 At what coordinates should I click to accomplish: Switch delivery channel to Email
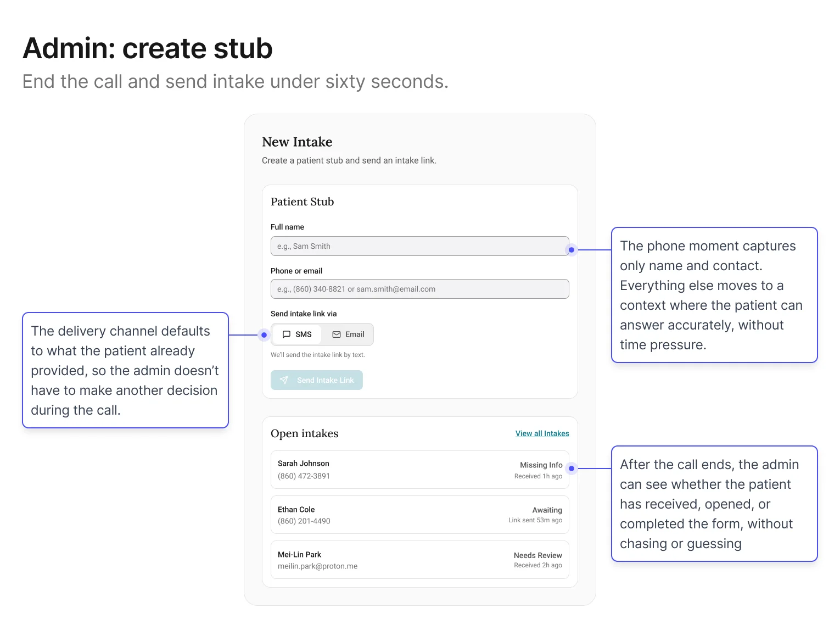(x=349, y=334)
